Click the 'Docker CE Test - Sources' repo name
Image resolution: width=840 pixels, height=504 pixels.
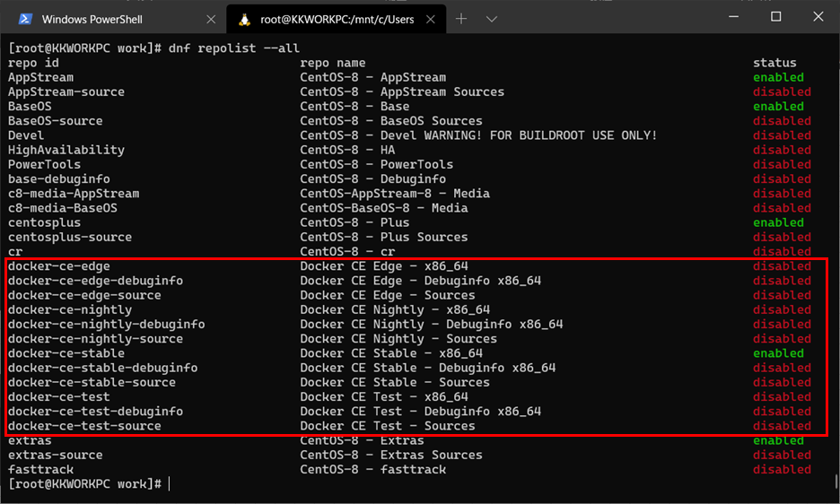(388, 426)
